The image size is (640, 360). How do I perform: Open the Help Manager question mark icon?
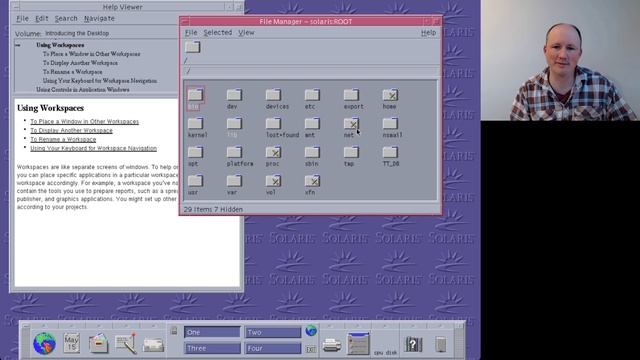click(x=413, y=344)
